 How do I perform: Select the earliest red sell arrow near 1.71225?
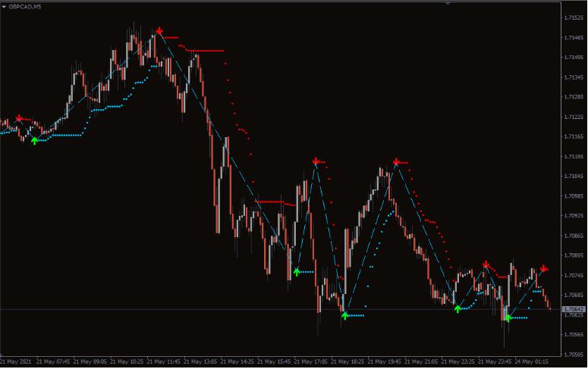[x=19, y=119]
